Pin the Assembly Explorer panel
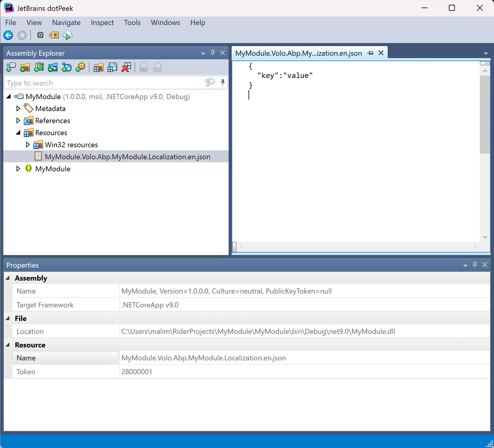Viewport: 494px width, 448px height. (x=213, y=53)
